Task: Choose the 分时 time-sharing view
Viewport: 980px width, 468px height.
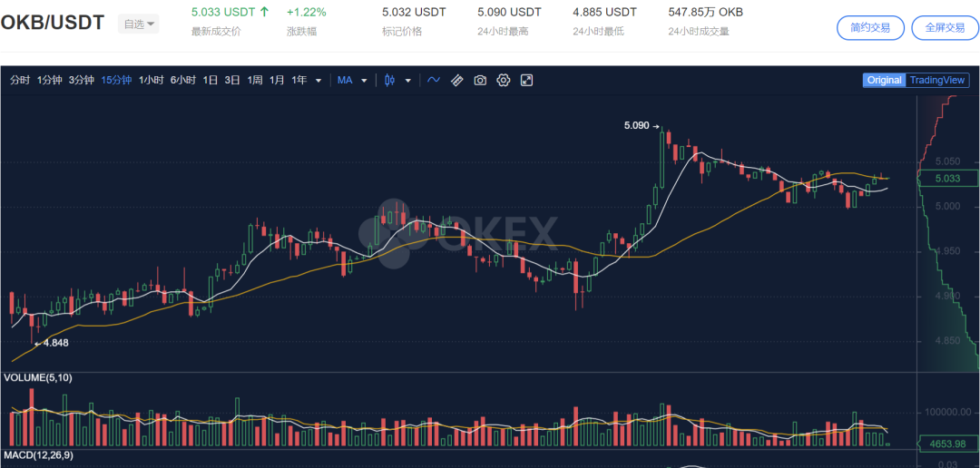Action: click(x=20, y=80)
